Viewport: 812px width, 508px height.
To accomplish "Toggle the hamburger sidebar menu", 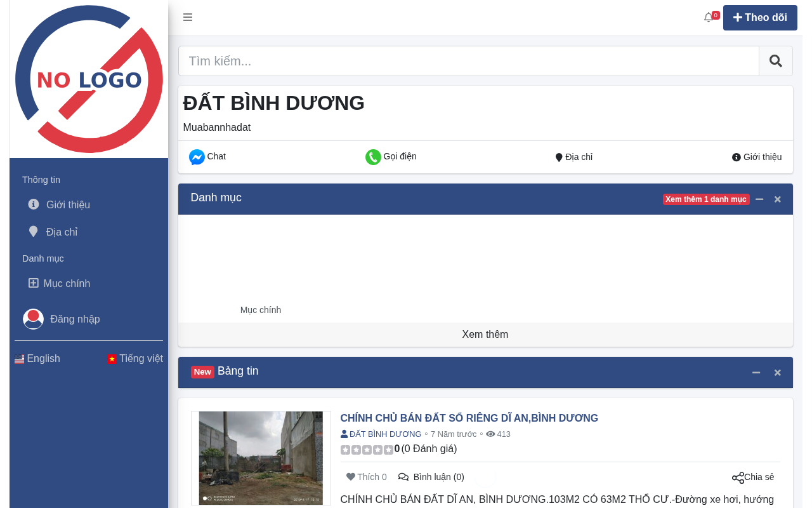I will (188, 17).
